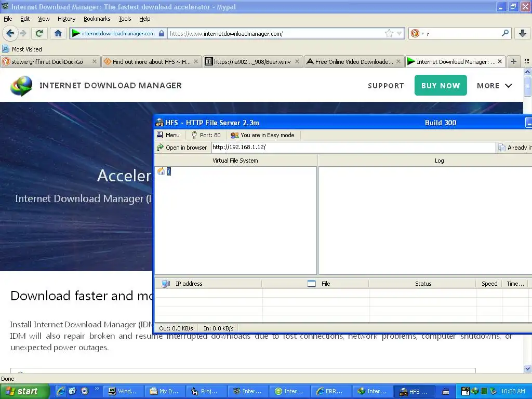
Task: Switch to Find out more about HFS tab
Action: (x=151, y=61)
